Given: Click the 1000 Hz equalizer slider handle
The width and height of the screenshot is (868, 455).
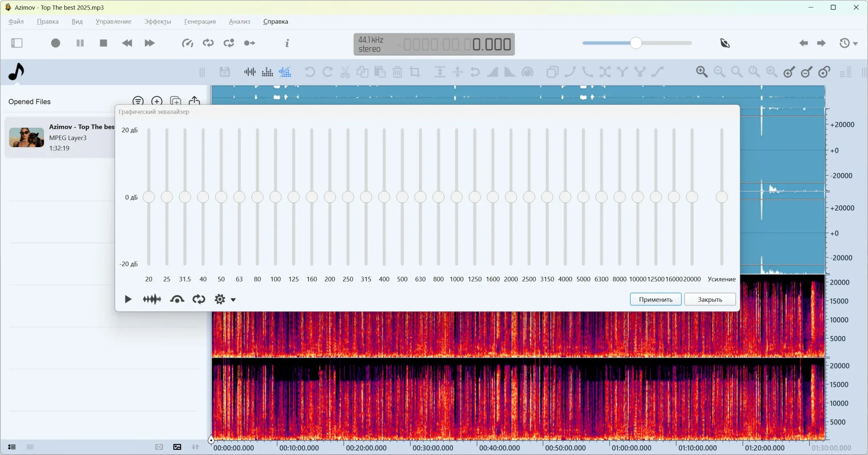Looking at the screenshot, I should tap(456, 197).
